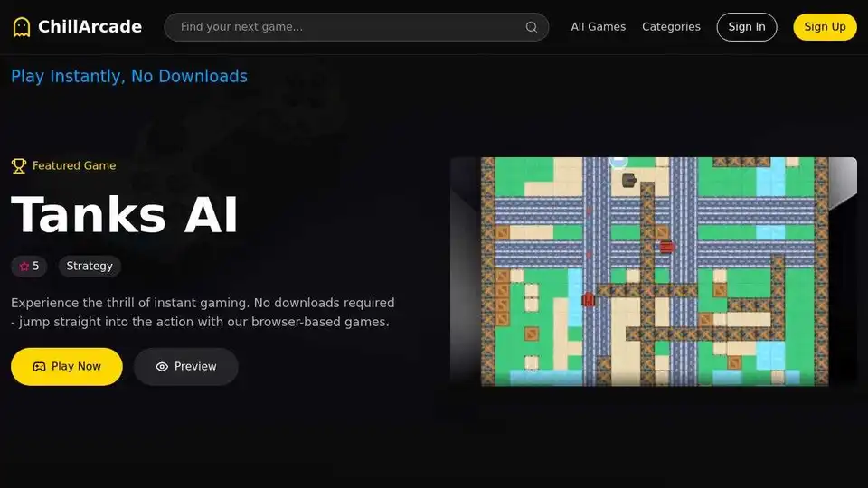
Task: Click the Featured Game trophy icon
Action: (19, 165)
